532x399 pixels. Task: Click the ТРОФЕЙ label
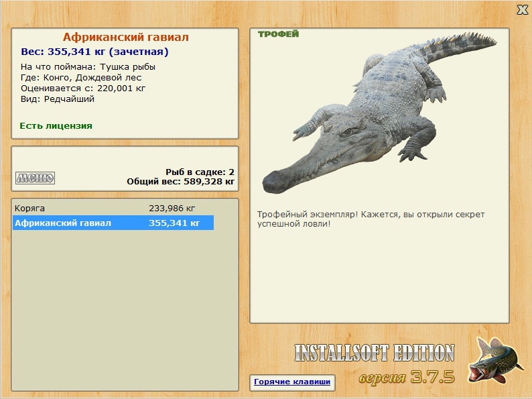(x=279, y=34)
